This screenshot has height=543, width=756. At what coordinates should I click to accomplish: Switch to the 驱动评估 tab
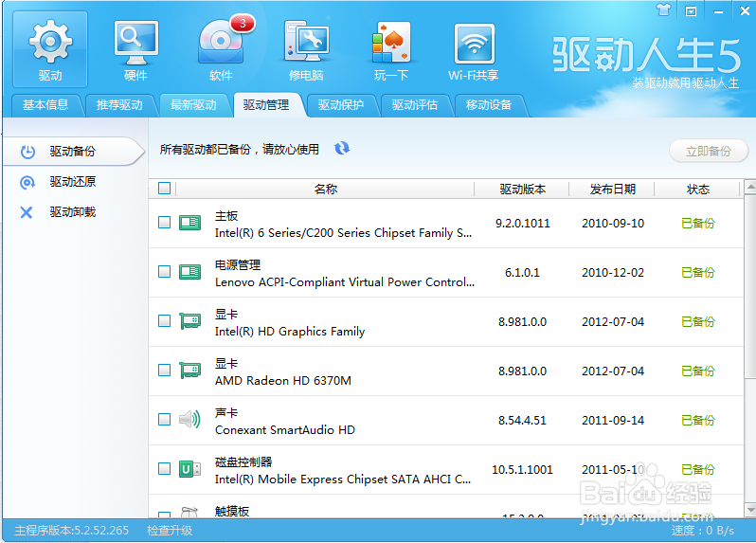[415, 105]
